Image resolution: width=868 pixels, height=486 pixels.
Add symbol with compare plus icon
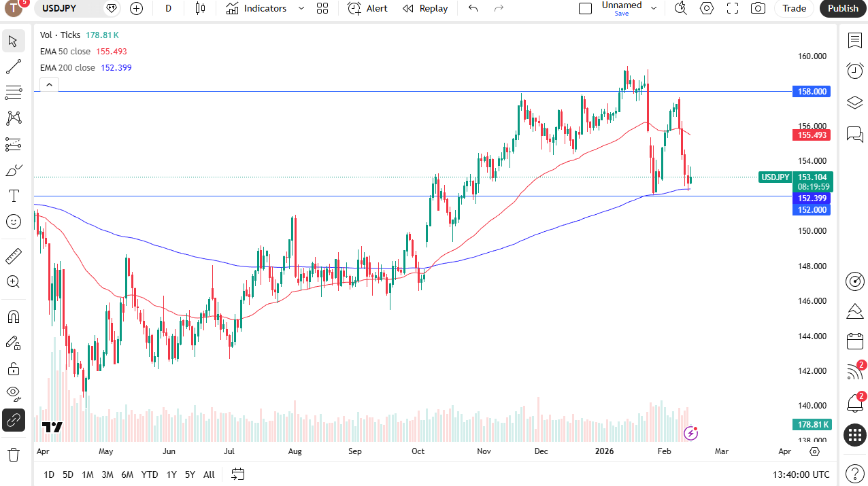click(x=136, y=8)
